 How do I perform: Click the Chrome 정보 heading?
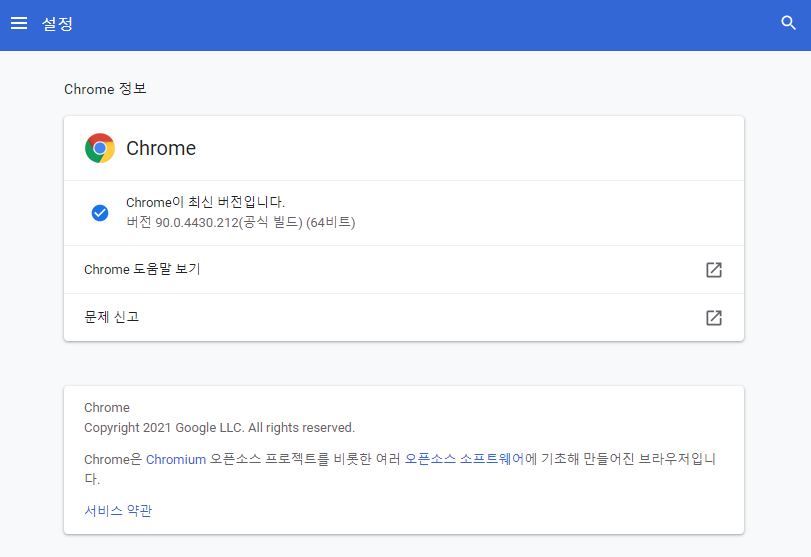(105, 89)
